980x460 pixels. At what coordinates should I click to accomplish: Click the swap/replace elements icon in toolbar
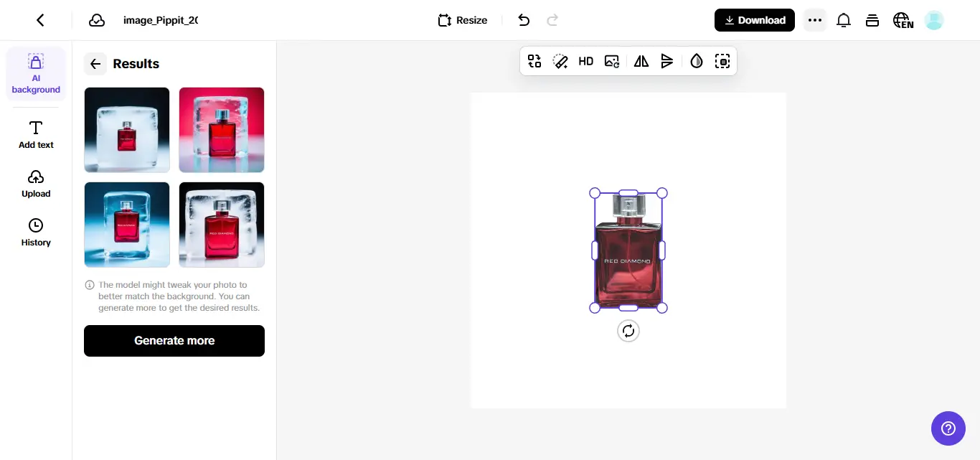click(x=534, y=62)
